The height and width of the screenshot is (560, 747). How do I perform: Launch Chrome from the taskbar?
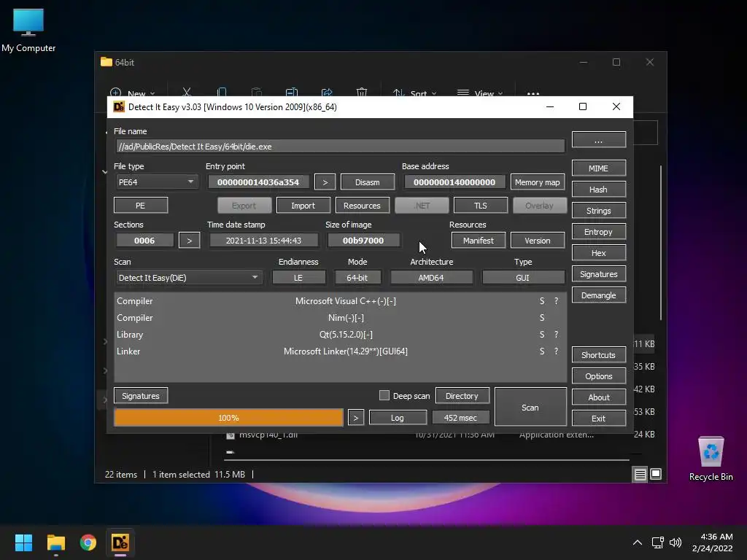[x=88, y=542]
